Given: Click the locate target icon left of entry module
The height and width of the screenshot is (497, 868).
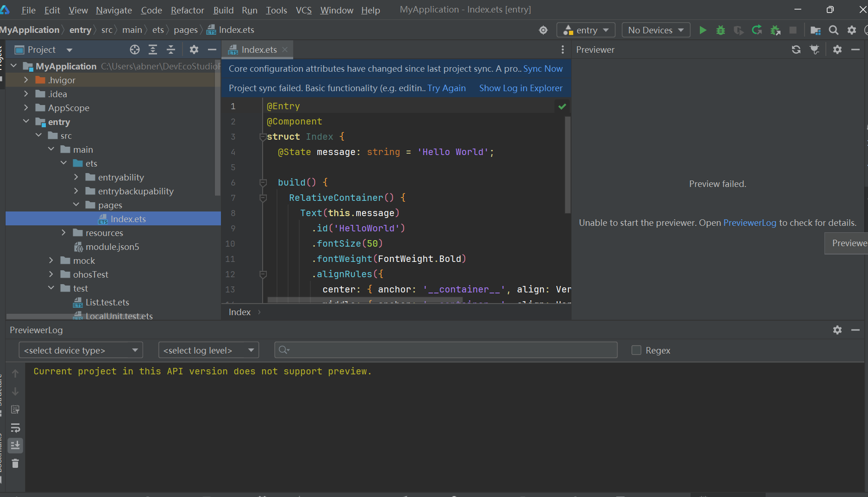Looking at the screenshot, I should [x=543, y=30].
